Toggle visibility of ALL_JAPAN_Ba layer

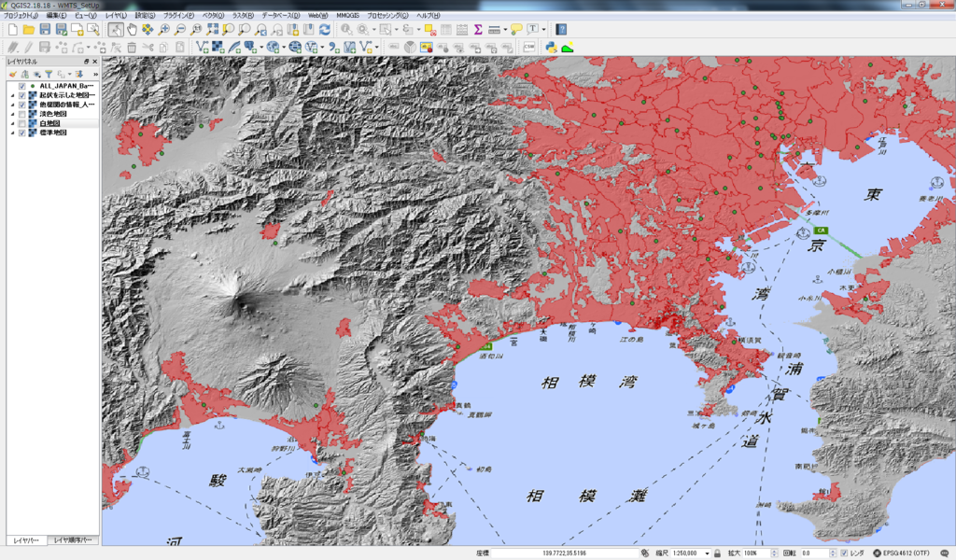(x=22, y=87)
